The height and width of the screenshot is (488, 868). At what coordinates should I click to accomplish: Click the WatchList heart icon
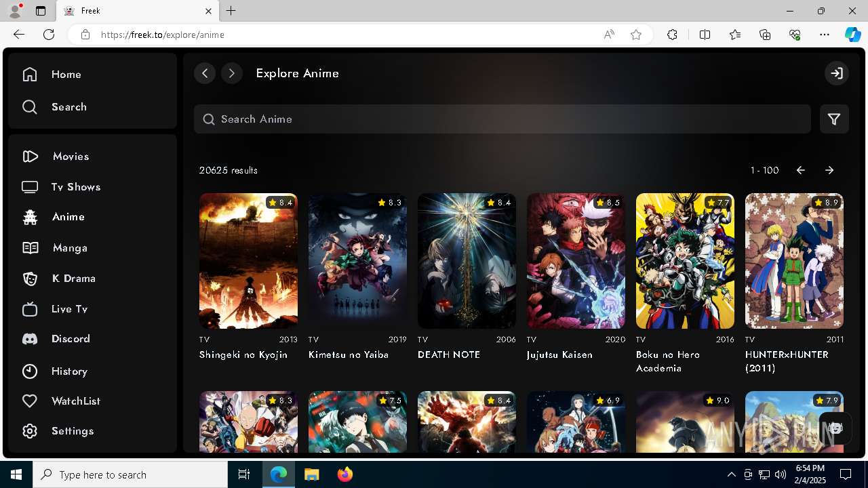click(x=30, y=401)
